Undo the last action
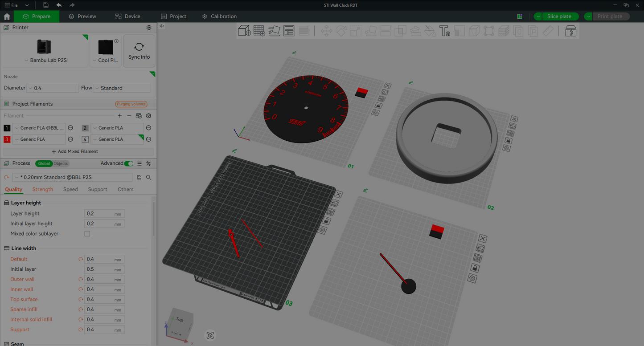Image resolution: width=644 pixels, height=346 pixels. (x=59, y=5)
